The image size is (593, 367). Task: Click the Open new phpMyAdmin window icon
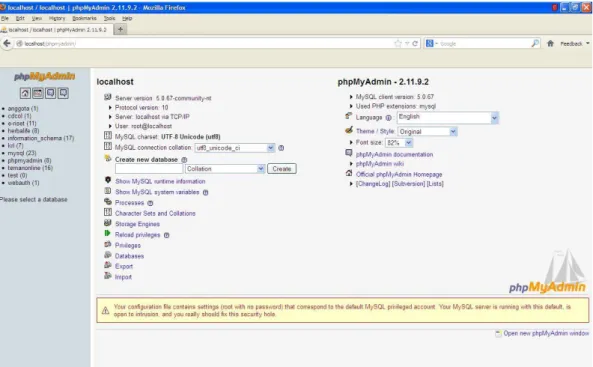[498, 333]
